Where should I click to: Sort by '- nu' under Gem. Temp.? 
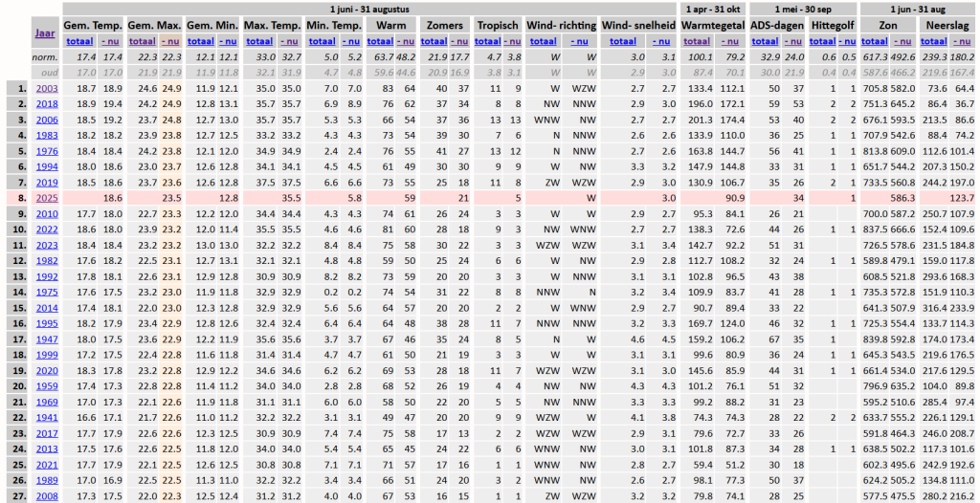coord(111,41)
